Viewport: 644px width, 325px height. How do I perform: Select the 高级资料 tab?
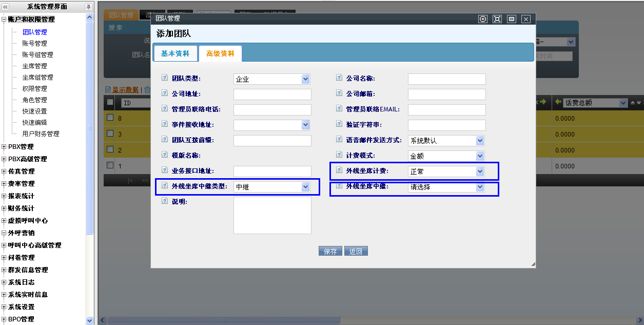click(220, 53)
